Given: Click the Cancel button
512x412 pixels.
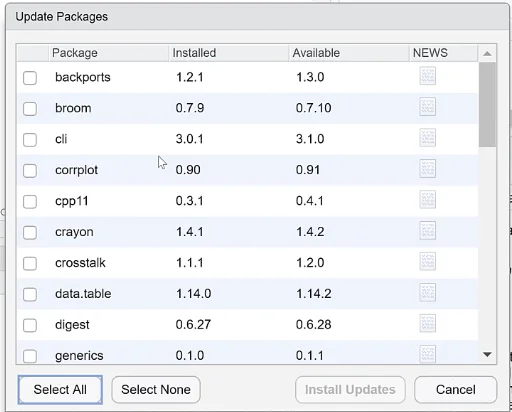Looking at the screenshot, I should (456, 390).
